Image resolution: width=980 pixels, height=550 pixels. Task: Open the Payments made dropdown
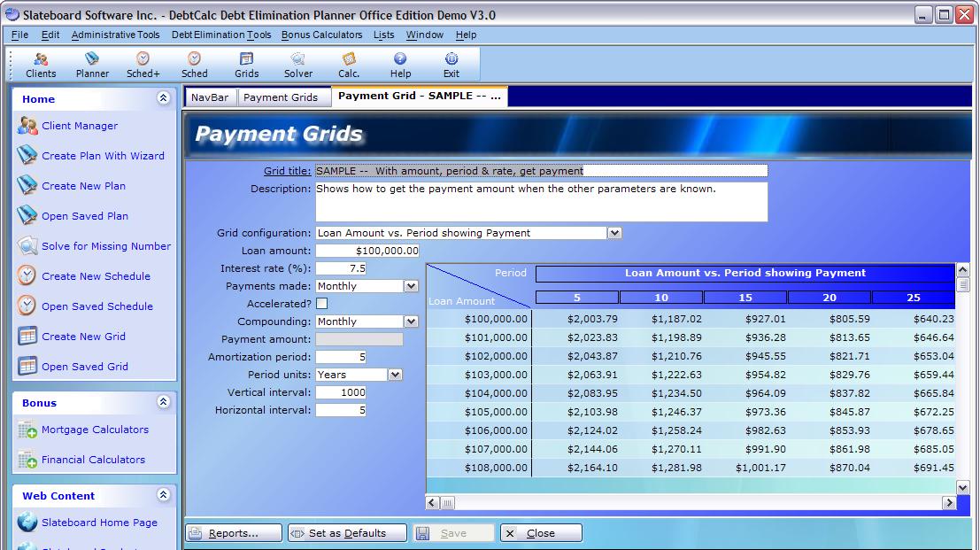tap(411, 286)
